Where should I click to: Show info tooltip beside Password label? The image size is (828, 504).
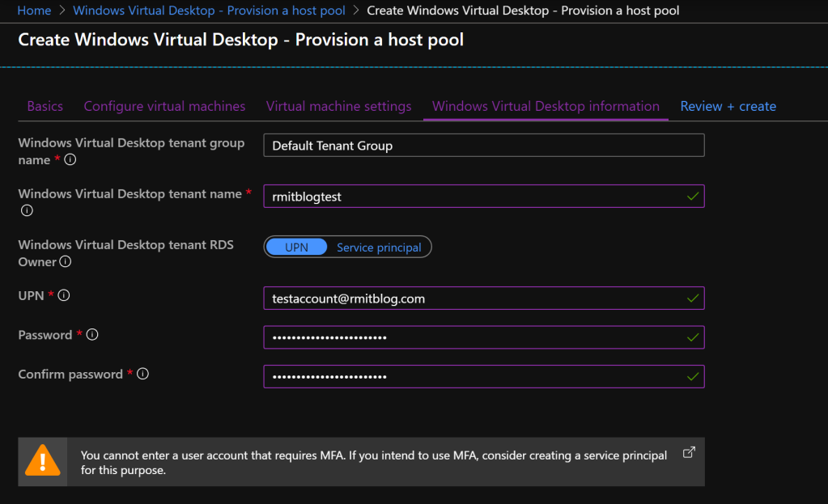(x=92, y=335)
